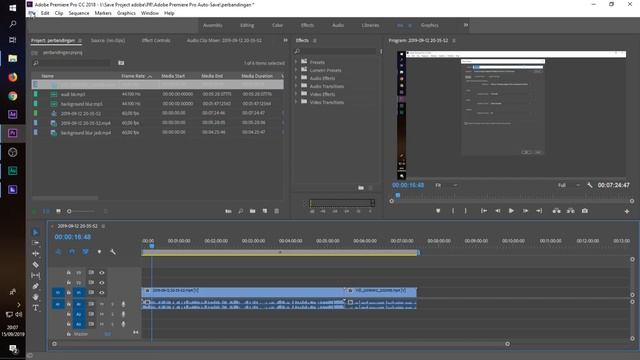Toggle lock on the V1 track
This screenshot has width=640, height=360.
pos(69,292)
